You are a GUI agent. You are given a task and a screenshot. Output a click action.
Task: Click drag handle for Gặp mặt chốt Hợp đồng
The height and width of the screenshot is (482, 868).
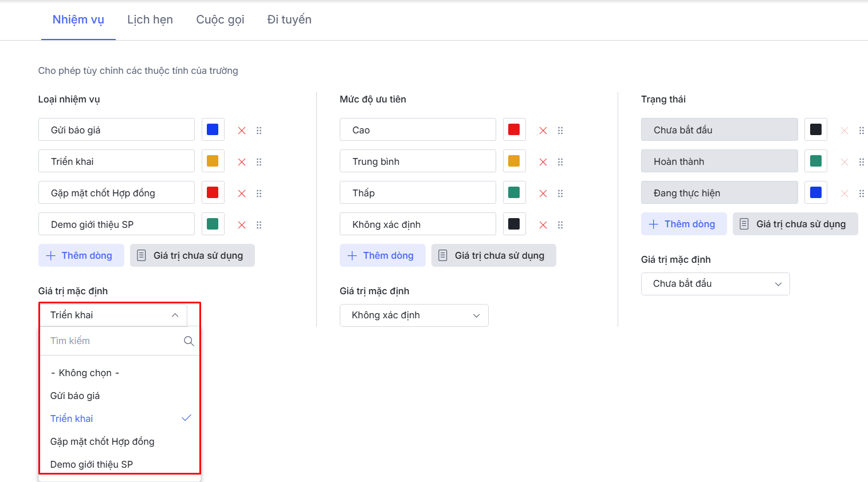[x=259, y=193]
